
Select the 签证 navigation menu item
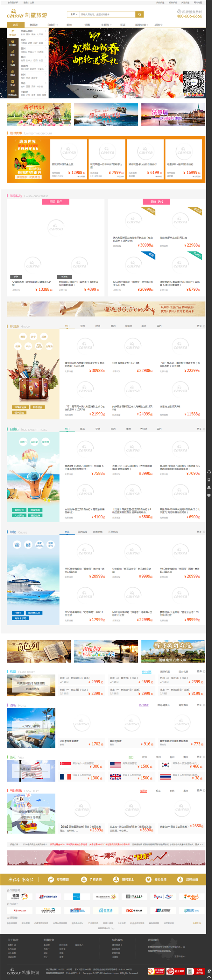click(123, 25)
